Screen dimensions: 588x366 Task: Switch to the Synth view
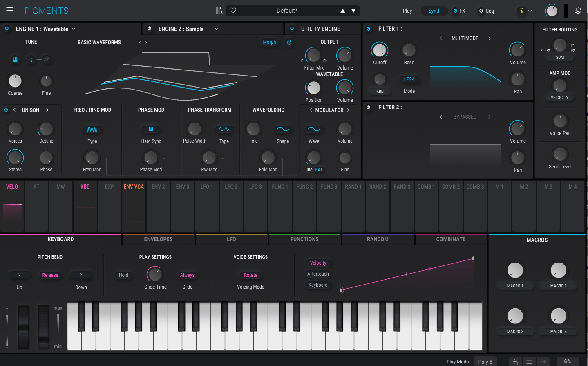(434, 11)
